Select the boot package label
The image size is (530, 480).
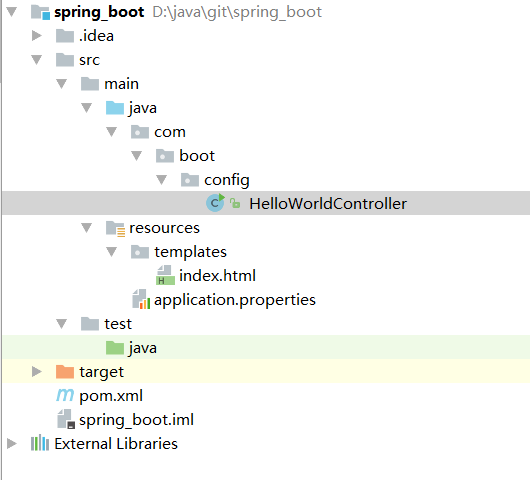197,156
